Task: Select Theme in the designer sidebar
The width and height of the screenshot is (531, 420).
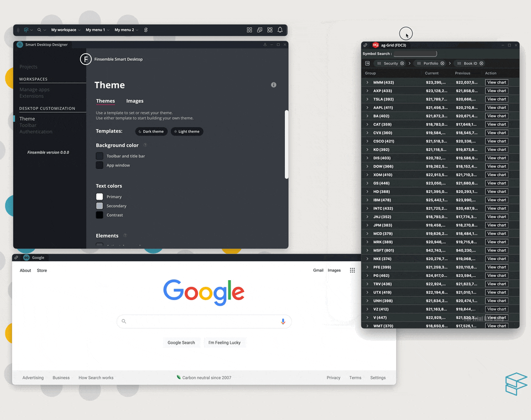Action: (x=27, y=119)
